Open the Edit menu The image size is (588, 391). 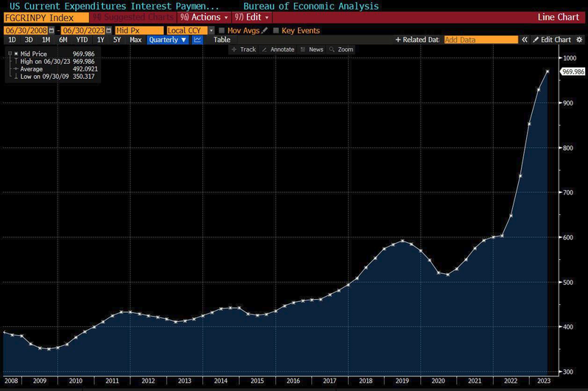coord(251,16)
